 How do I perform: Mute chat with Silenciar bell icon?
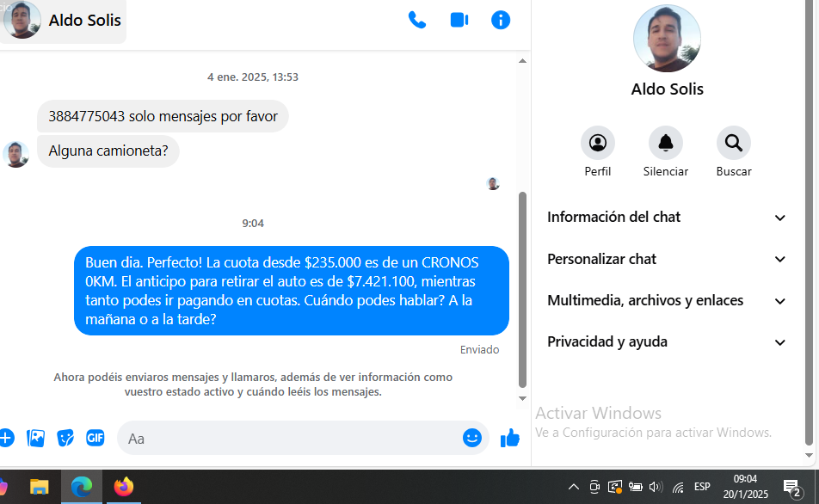coord(665,143)
